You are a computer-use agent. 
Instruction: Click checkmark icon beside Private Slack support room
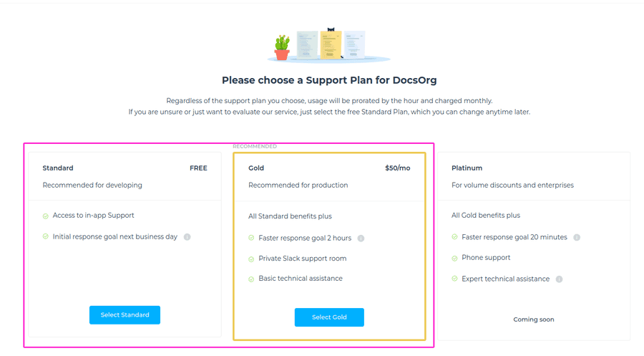tap(251, 259)
